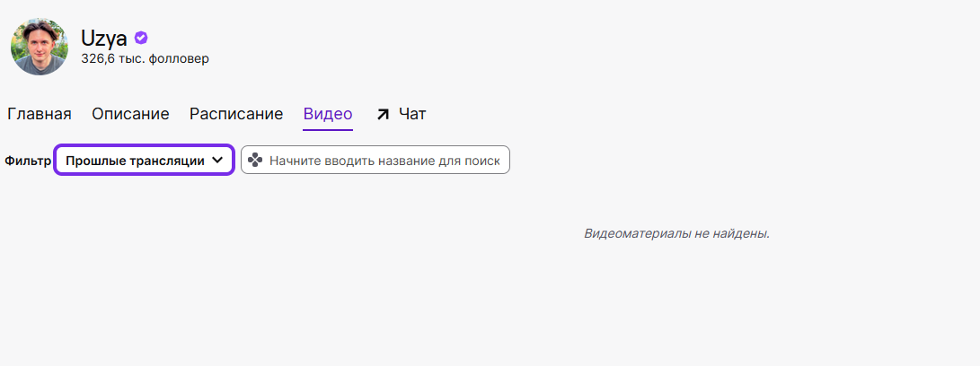This screenshot has width=980, height=366.
Task: Switch to the Описание tab
Action: click(x=130, y=114)
